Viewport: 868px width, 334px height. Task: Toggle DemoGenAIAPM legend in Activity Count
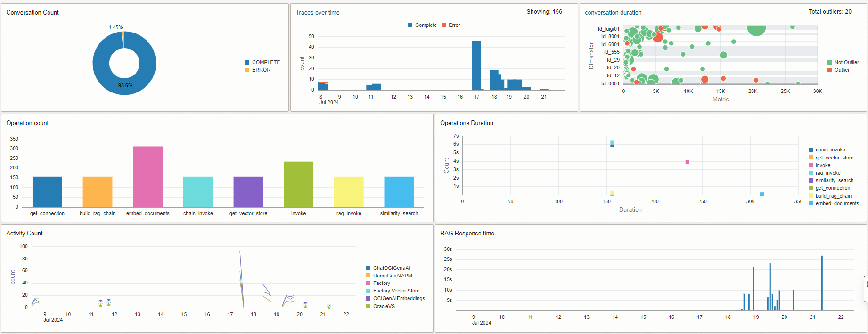(x=389, y=276)
